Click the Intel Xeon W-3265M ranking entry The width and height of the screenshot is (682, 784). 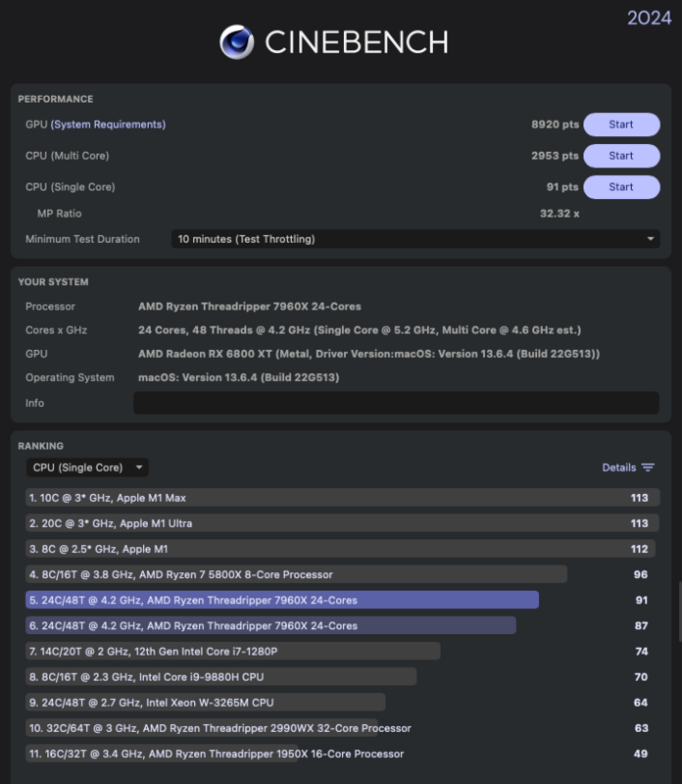pos(196,702)
